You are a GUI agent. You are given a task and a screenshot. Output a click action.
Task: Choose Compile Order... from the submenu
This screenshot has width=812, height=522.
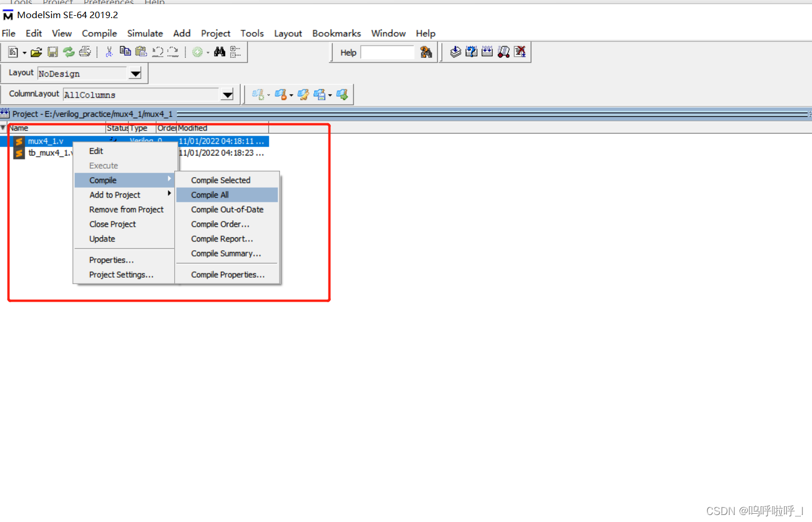click(227, 224)
